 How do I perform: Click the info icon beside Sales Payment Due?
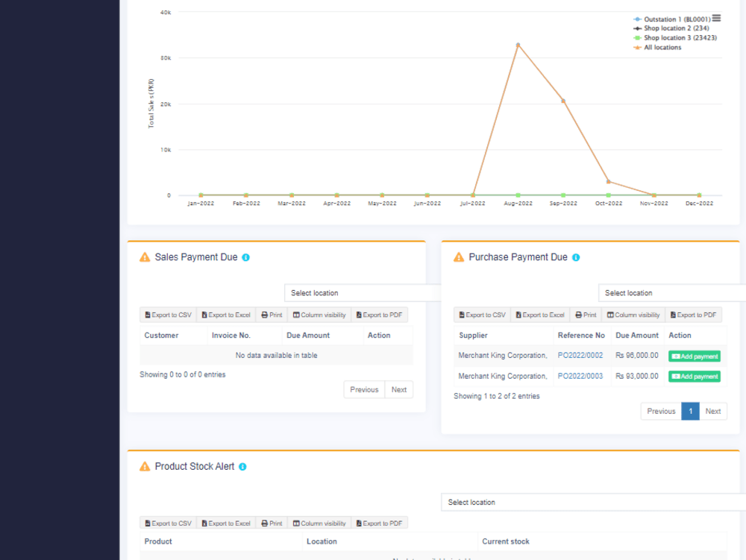245,257
